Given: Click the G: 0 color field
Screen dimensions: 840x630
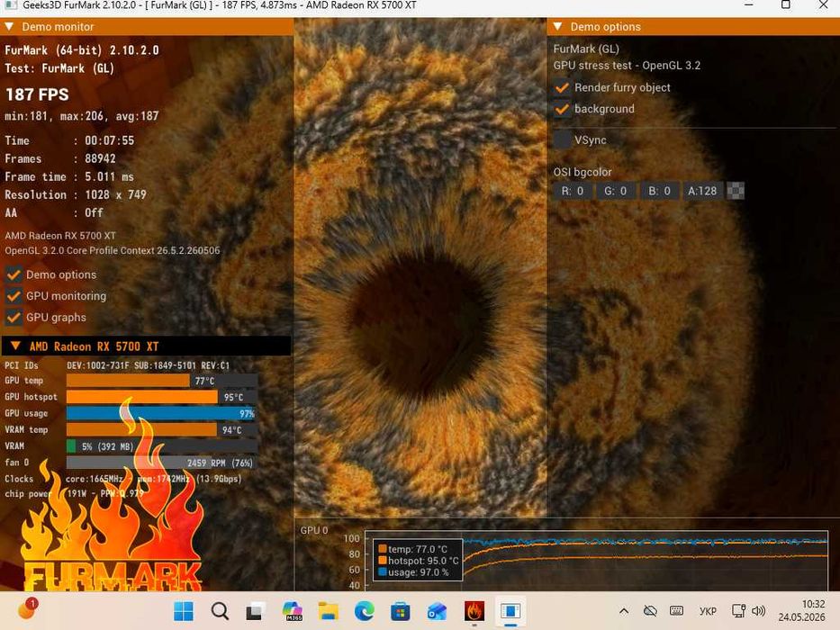Looking at the screenshot, I should point(616,191).
